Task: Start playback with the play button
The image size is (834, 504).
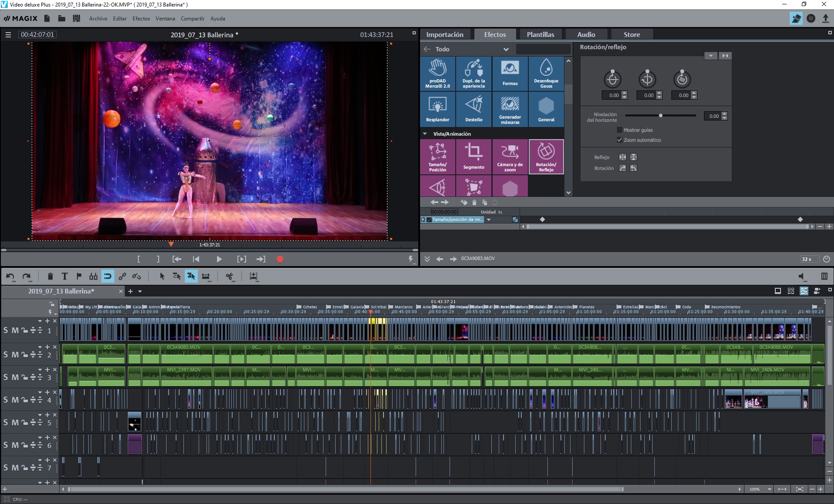Action: 219,259
